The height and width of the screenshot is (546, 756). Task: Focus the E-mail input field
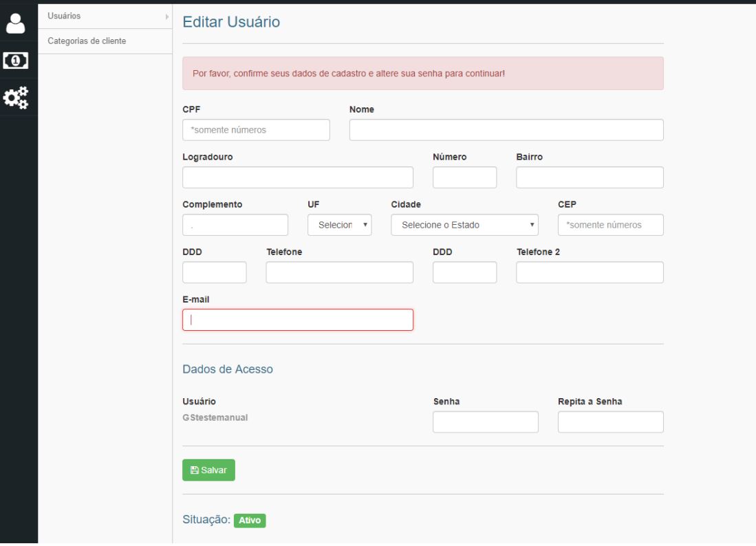pyautogui.click(x=297, y=320)
